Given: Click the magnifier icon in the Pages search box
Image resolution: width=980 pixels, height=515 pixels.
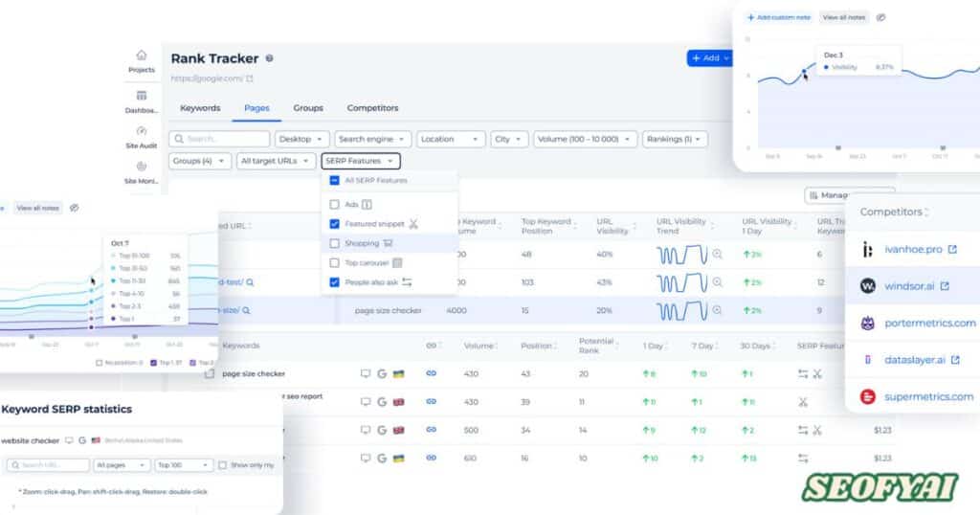Looking at the screenshot, I should [x=179, y=139].
